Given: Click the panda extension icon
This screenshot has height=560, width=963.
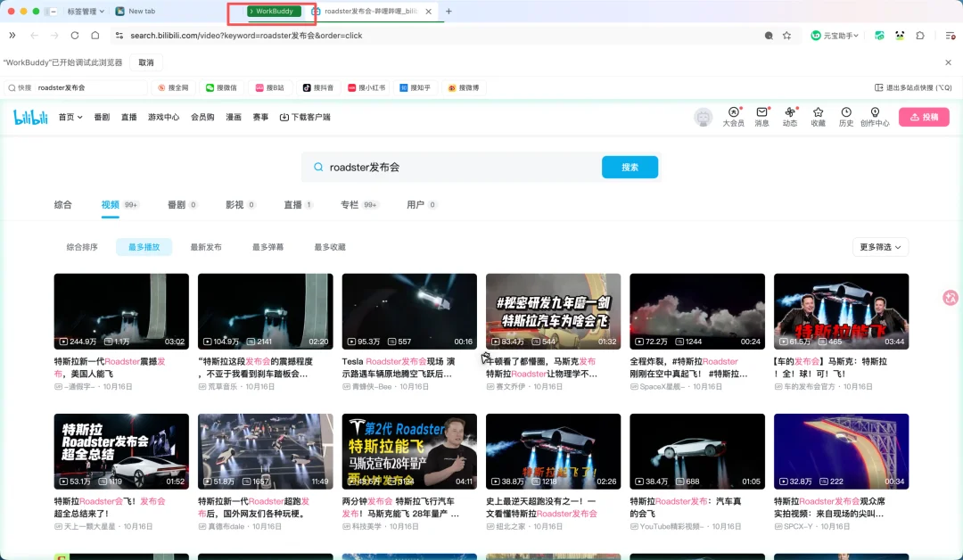Looking at the screenshot, I should 900,36.
